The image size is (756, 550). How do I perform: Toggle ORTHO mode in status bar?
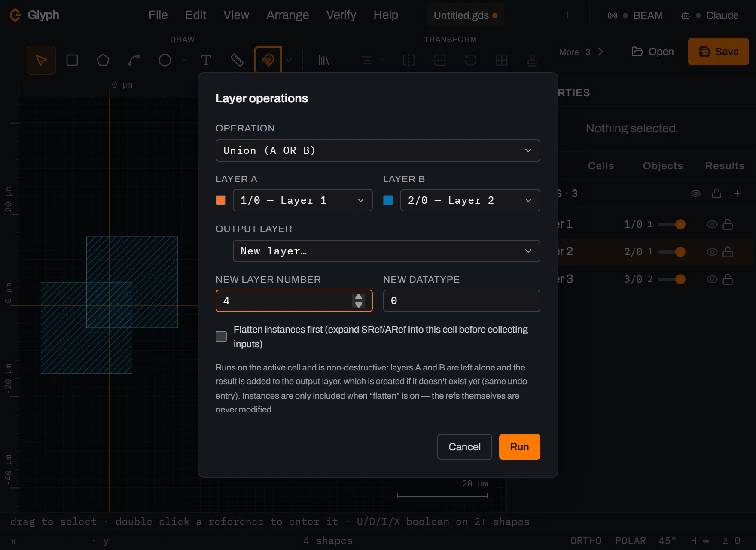click(x=586, y=541)
